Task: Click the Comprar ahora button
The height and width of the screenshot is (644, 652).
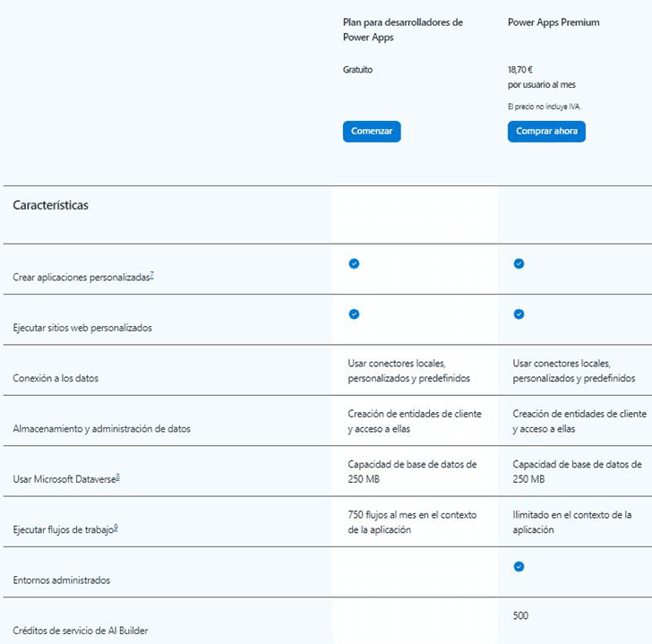Action: tap(546, 132)
